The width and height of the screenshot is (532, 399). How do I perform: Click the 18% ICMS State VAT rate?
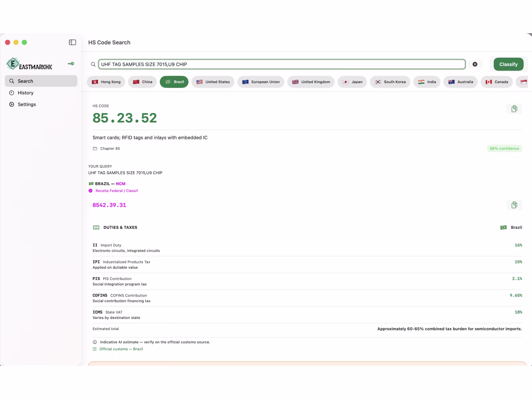pos(518,312)
